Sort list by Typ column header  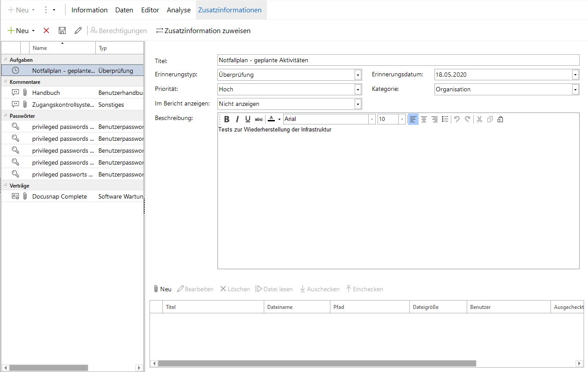pyautogui.click(x=120, y=48)
